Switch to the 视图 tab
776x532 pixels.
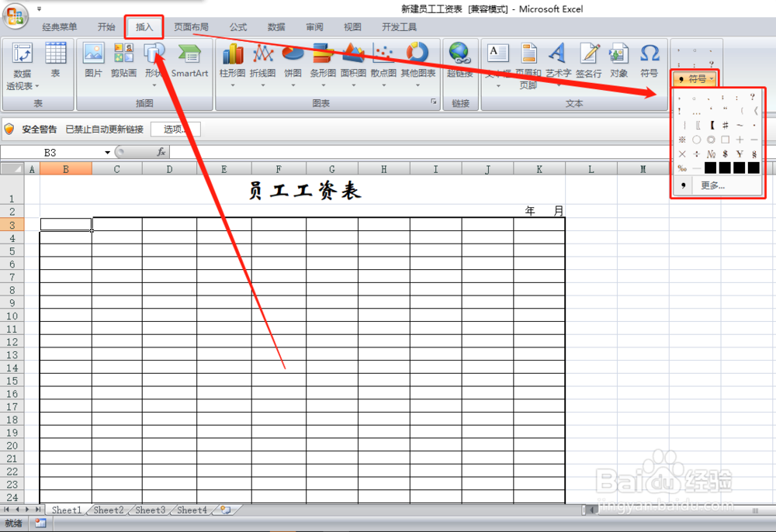tap(352, 27)
